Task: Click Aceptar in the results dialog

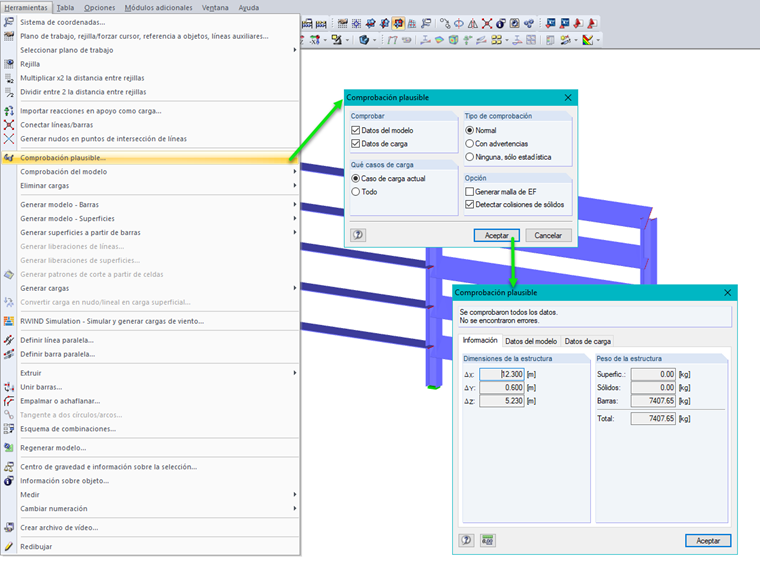Action: point(708,540)
